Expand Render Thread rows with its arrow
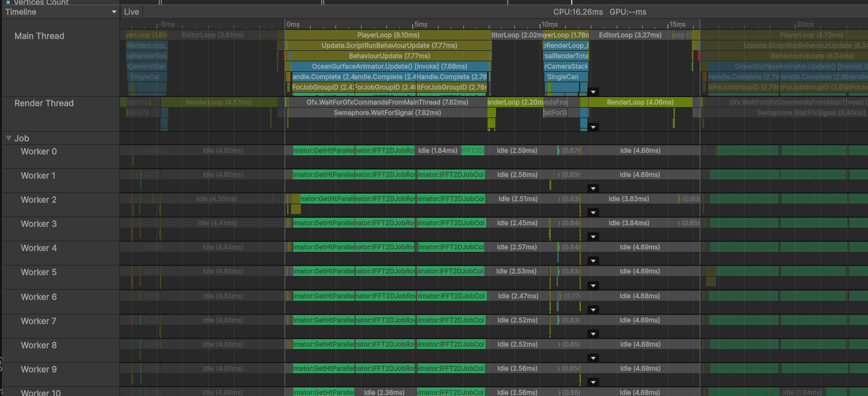Screen dimensions: 868x396 [593, 127]
